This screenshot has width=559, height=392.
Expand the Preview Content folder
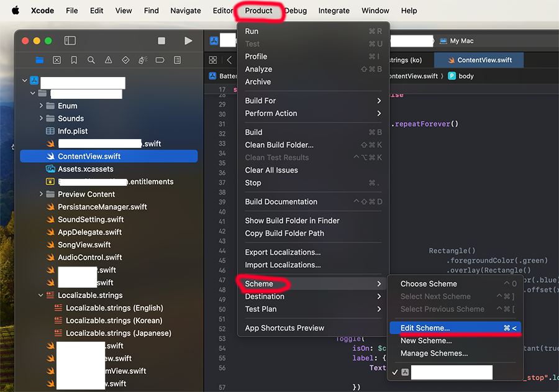tap(42, 194)
